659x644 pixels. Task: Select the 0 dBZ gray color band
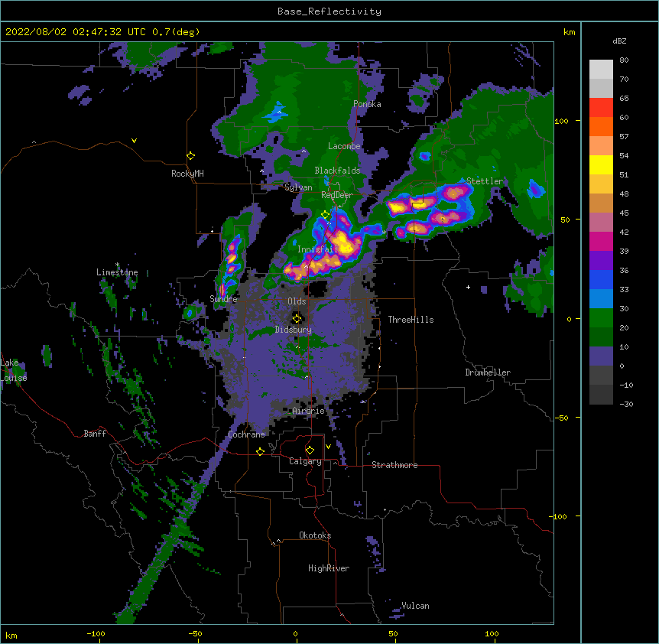pyautogui.click(x=601, y=376)
